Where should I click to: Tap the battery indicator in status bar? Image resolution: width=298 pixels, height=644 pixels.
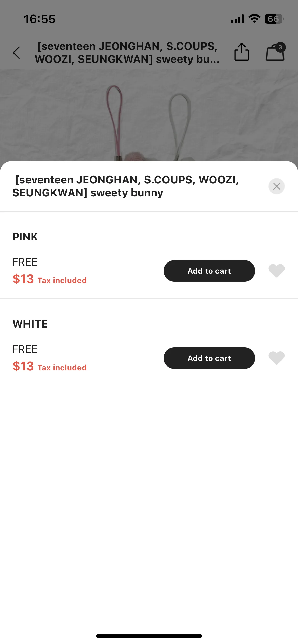274,19
